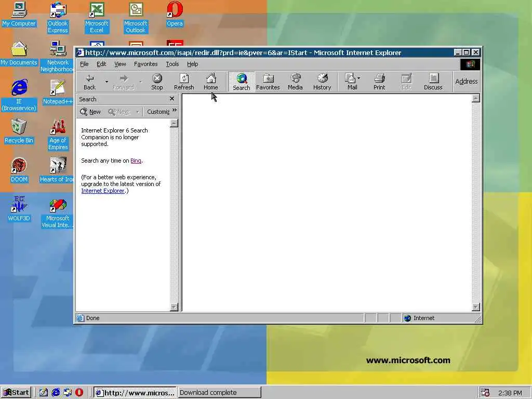The height and width of the screenshot is (399, 532).
Task: Select My Computer desktop icon
Action: [19, 14]
